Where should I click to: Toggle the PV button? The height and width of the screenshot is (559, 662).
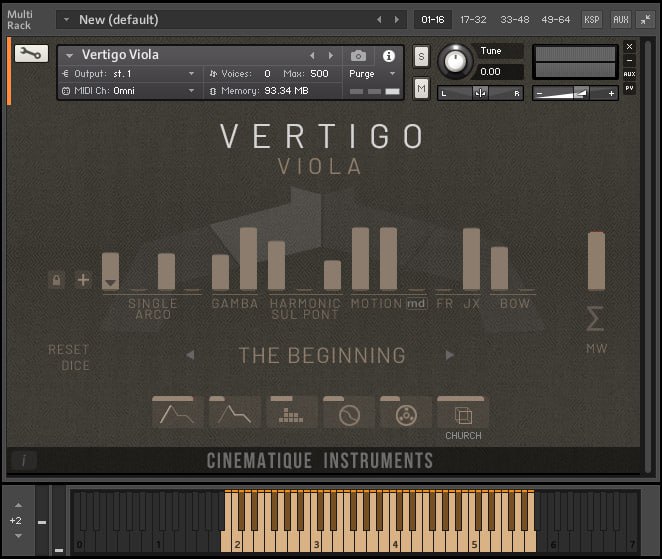629,88
